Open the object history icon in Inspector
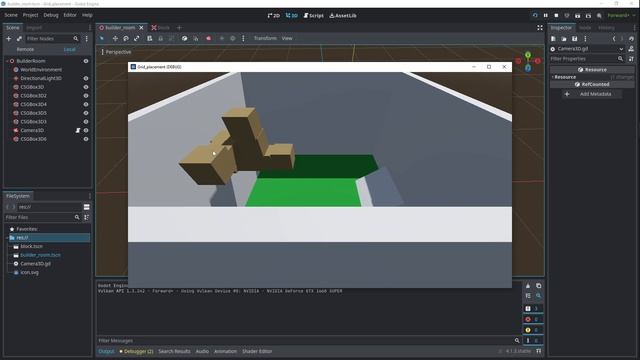This screenshot has height=360, width=640. click(x=631, y=39)
